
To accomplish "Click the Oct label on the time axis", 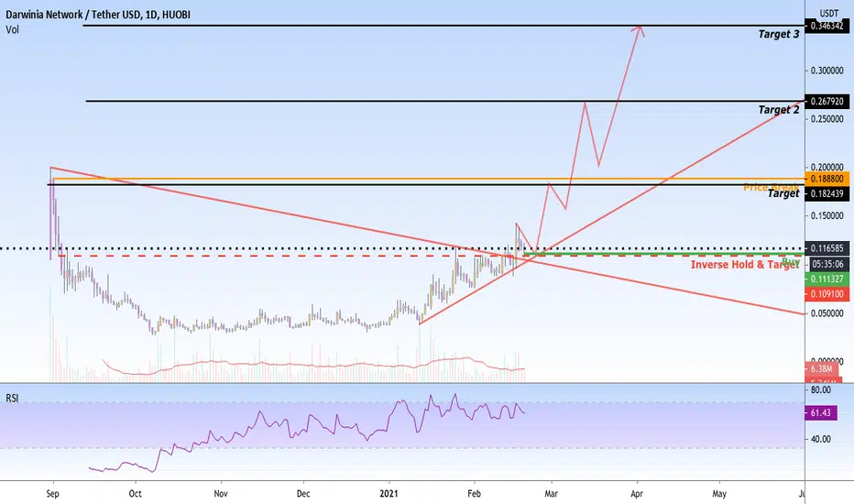I will click(135, 494).
